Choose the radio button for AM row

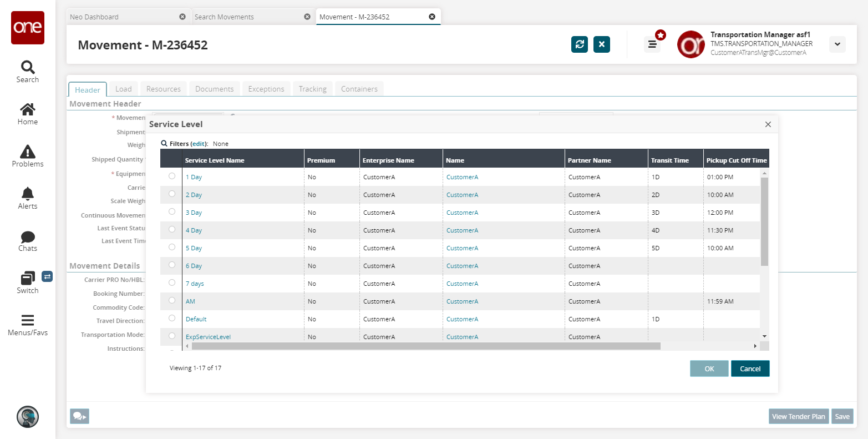tap(172, 300)
